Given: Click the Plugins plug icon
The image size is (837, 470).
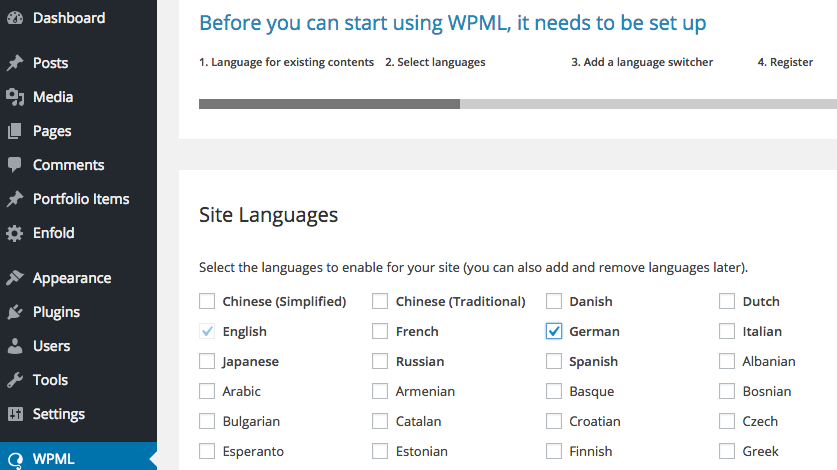Looking at the screenshot, I should [15, 312].
